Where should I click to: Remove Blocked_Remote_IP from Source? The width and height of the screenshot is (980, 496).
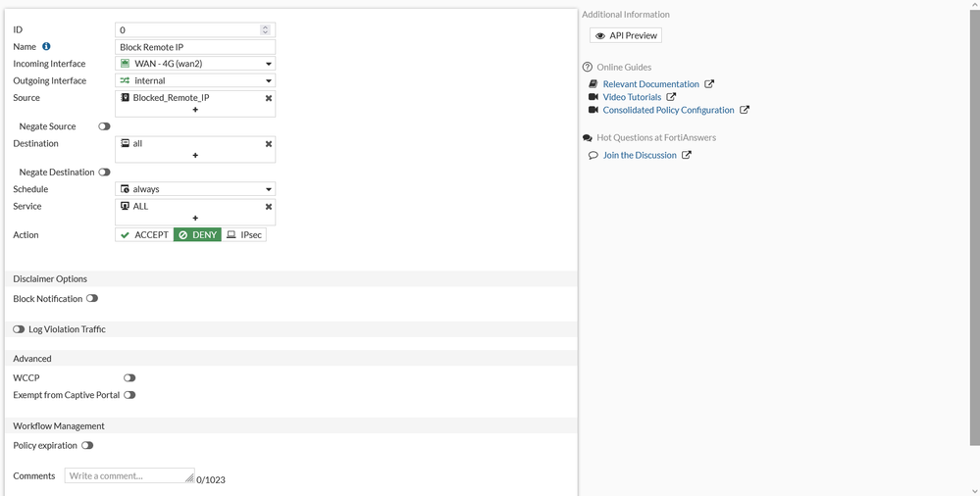pyautogui.click(x=269, y=98)
